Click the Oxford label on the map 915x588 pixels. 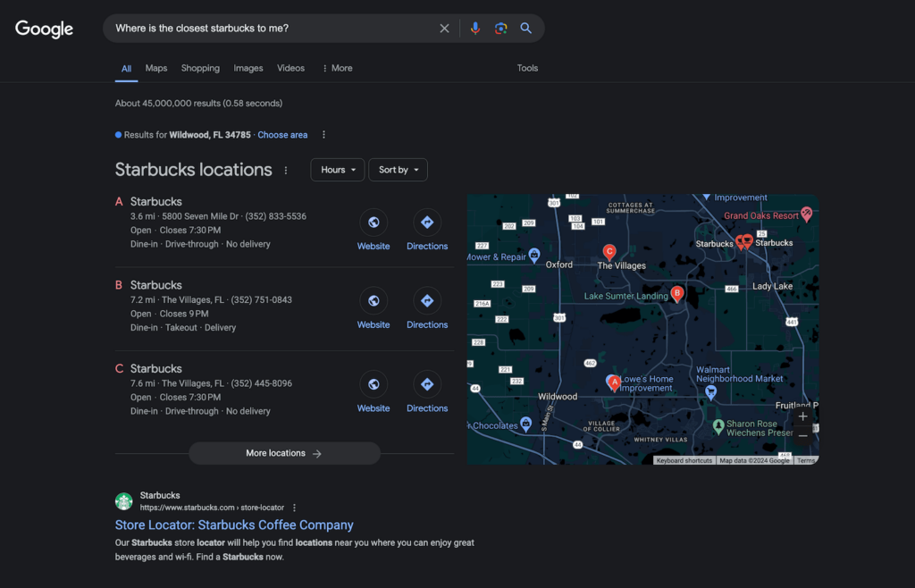pyautogui.click(x=559, y=265)
